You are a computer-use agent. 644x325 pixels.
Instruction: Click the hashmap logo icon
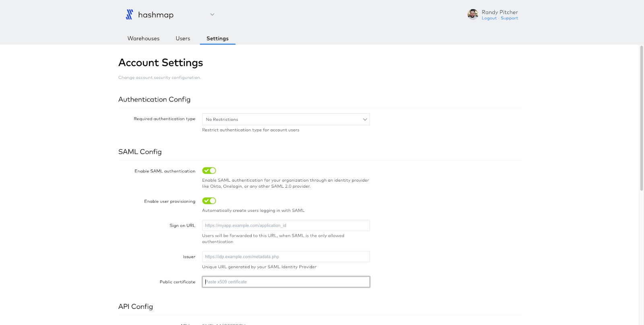pyautogui.click(x=129, y=15)
